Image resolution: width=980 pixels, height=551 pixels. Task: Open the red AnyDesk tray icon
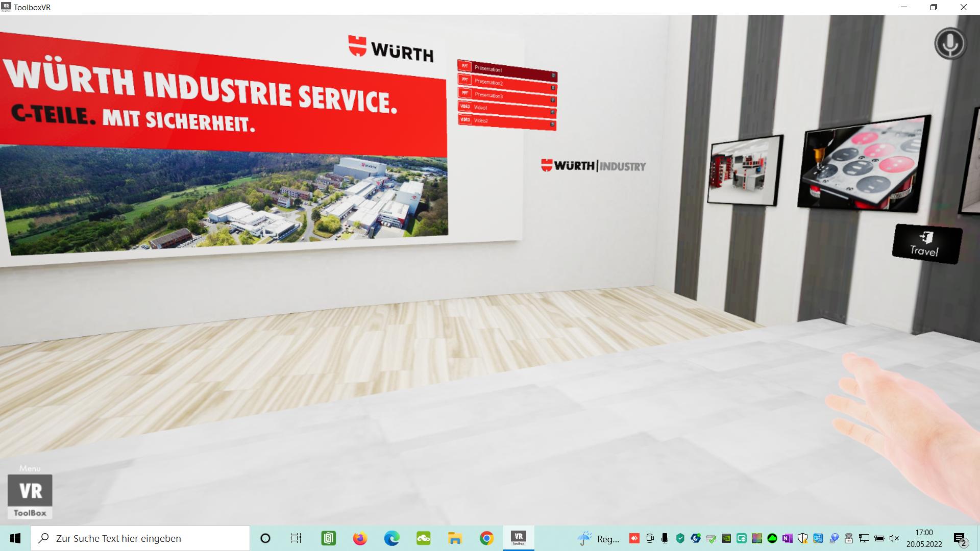coord(634,538)
